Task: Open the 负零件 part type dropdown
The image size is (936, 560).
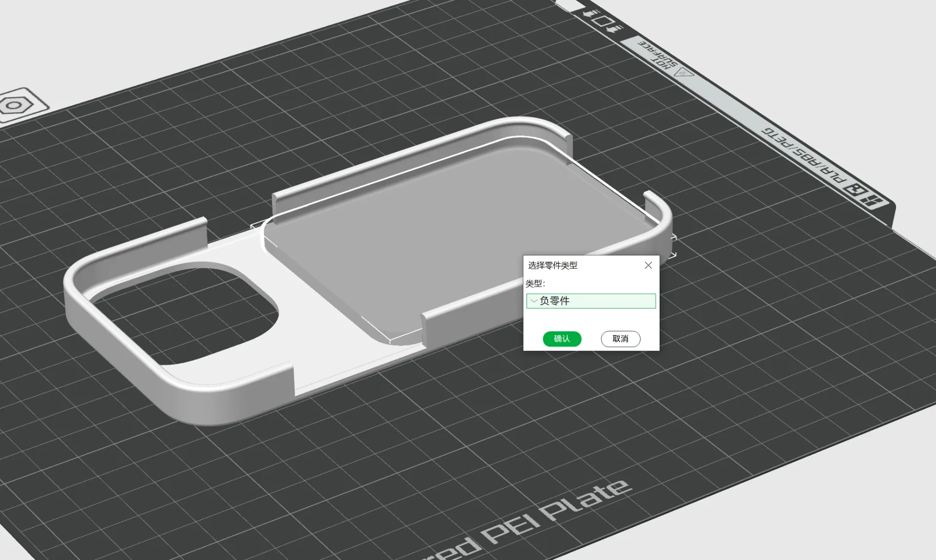Action: 591,301
